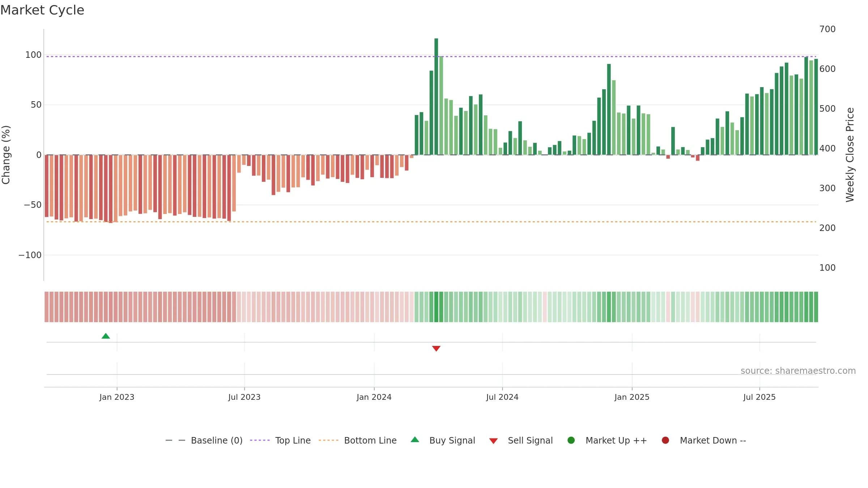The width and height of the screenshot is (868, 488).
Task: Click the −50 tick on left axis
Action: click(x=33, y=205)
